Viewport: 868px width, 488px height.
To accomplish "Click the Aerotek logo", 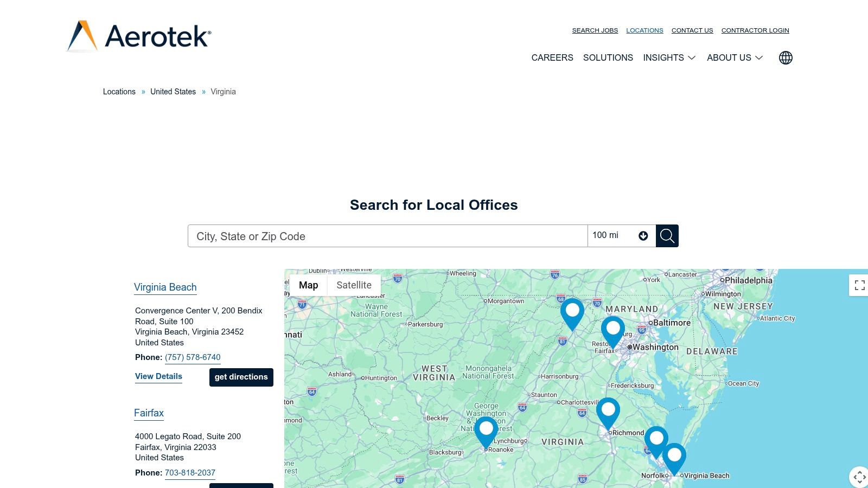I will [139, 36].
